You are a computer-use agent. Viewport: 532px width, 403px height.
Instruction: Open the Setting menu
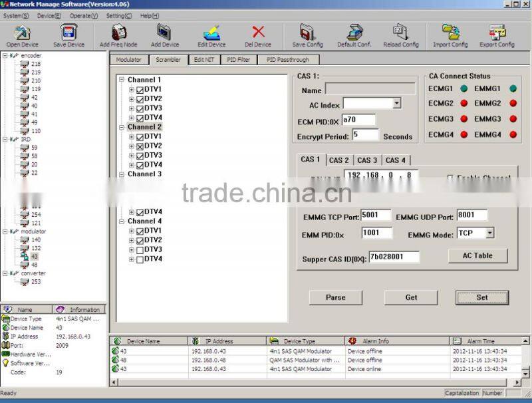click(x=118, y=15)
